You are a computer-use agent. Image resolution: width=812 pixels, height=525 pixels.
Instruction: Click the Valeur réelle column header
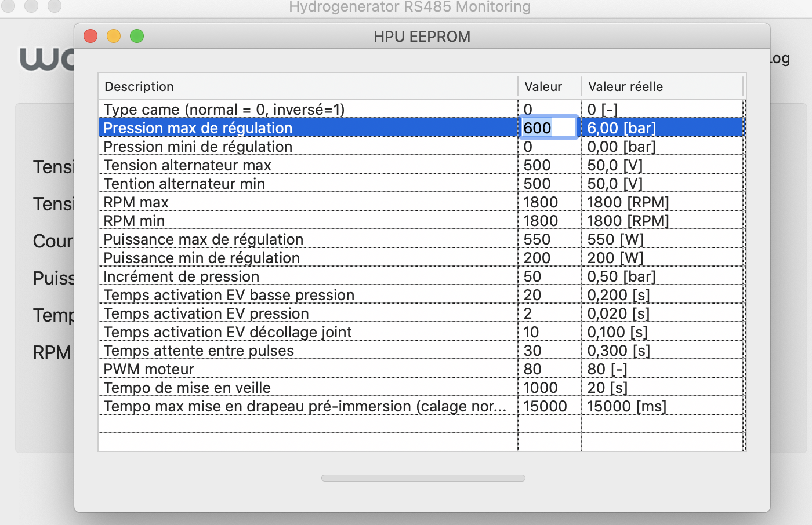662,86
